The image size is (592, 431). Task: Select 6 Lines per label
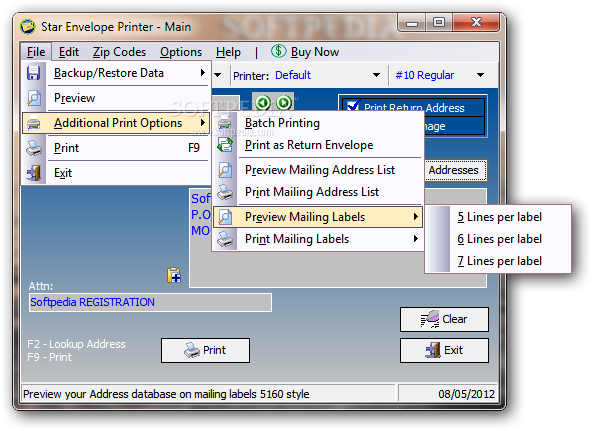(x=498, y=239)
